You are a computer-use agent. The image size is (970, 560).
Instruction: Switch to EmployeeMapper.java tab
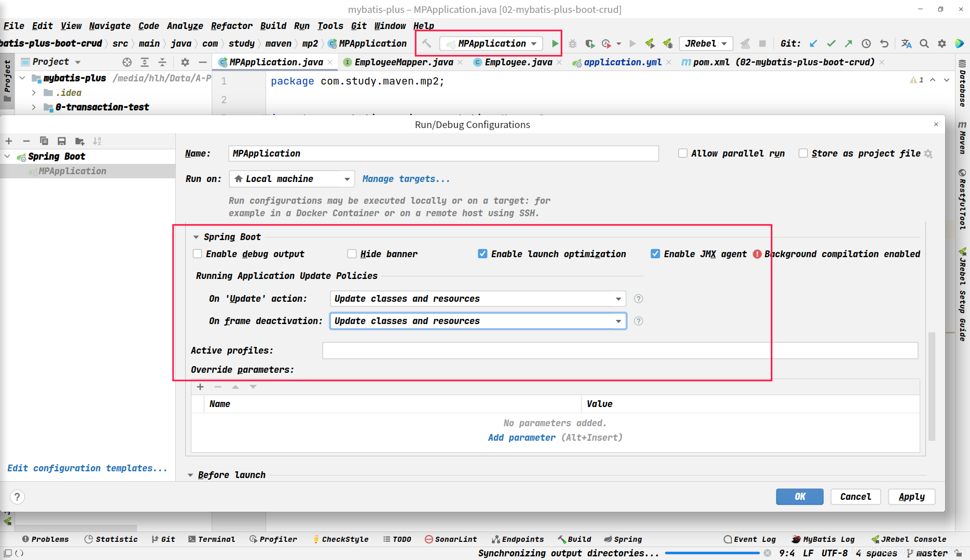tap(403, 62)
